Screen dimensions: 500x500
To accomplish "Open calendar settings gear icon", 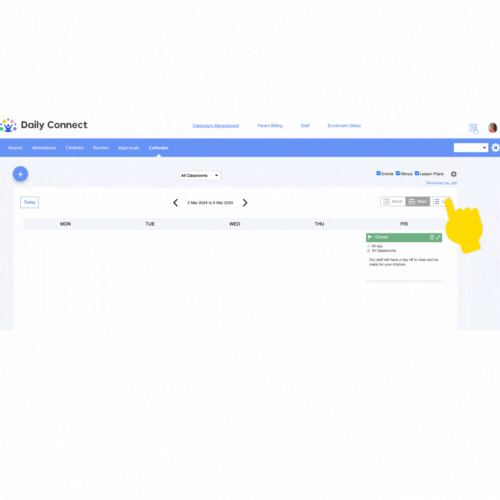I will click(x=454, y=174).
